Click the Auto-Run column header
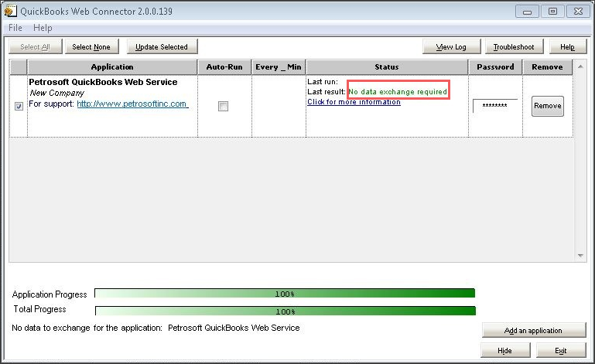 click(224, 67)
